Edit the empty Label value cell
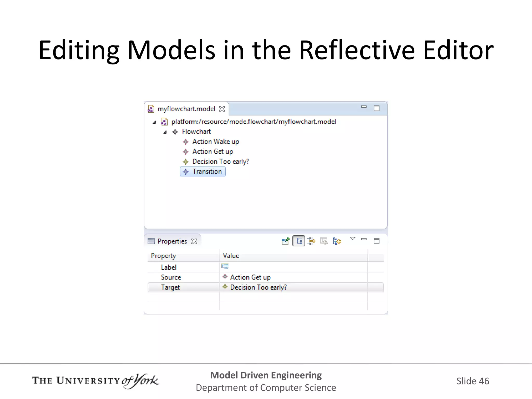Image resolution: width=532 pixels, height=399 pixels. tap(294, 267)
